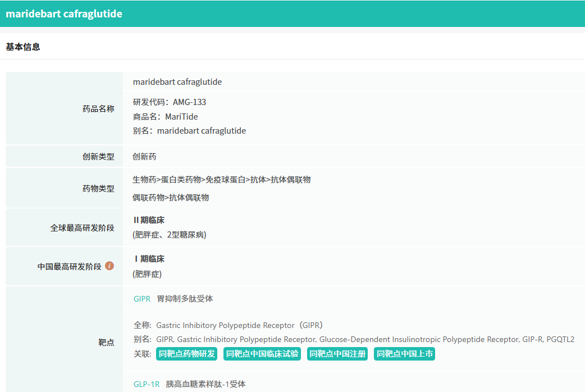The image size is (585, 392).
Task: Click the 胰高血糖素样肽-1受体 text
Action: (206, 384)
